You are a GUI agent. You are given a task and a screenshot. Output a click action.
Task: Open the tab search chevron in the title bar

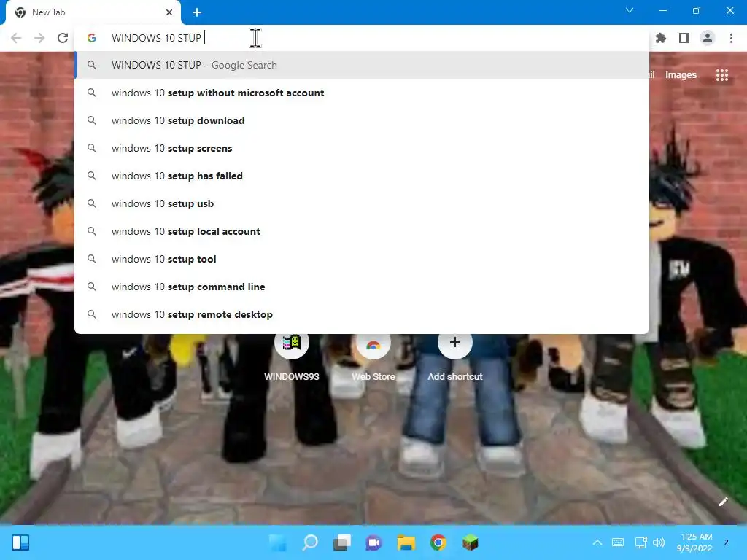click(630, 10)
